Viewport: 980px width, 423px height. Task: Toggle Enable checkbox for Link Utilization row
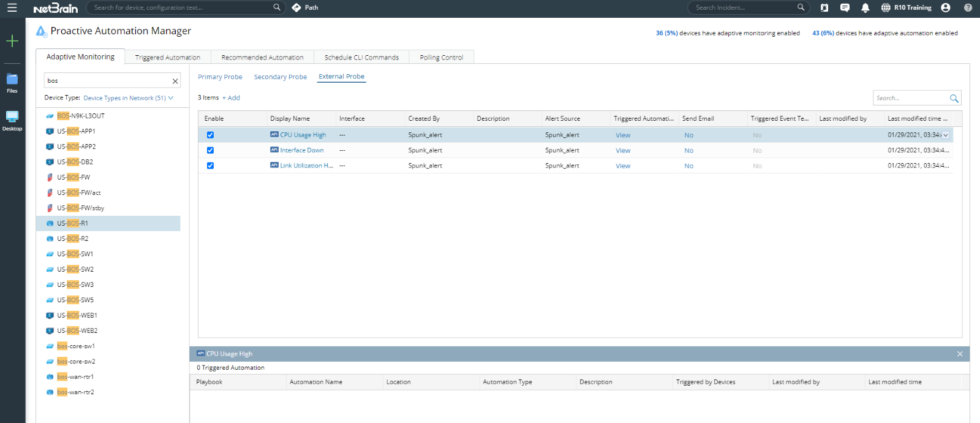point(210,166)
